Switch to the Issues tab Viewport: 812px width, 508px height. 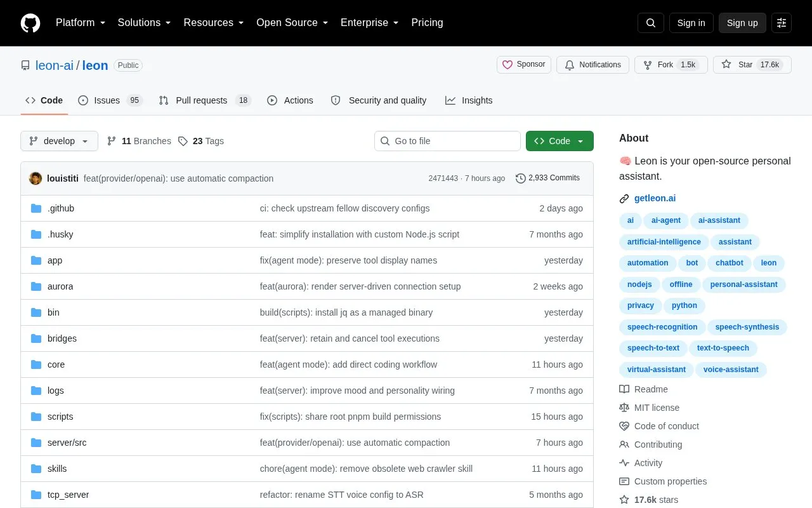click(x=110, y=100)
